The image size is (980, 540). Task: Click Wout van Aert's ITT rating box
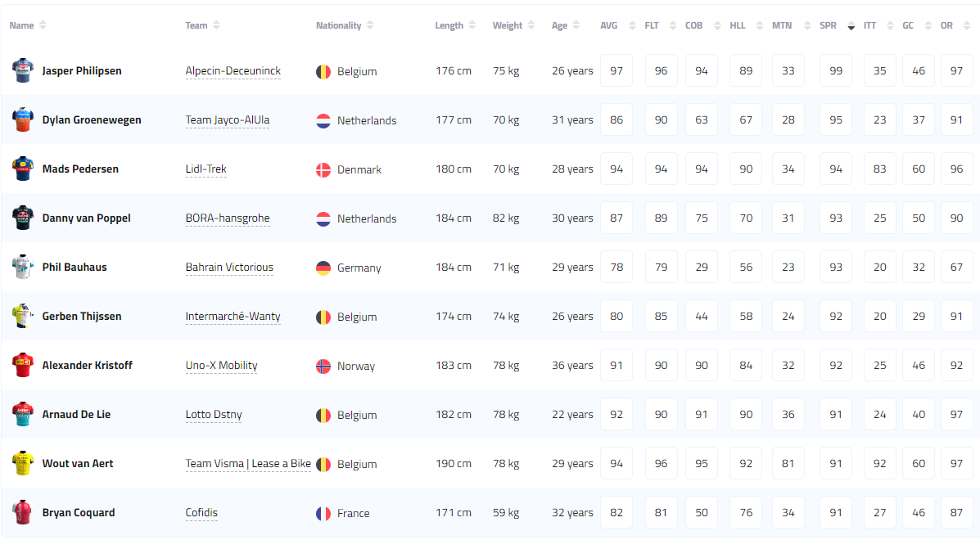coord(879,464)
